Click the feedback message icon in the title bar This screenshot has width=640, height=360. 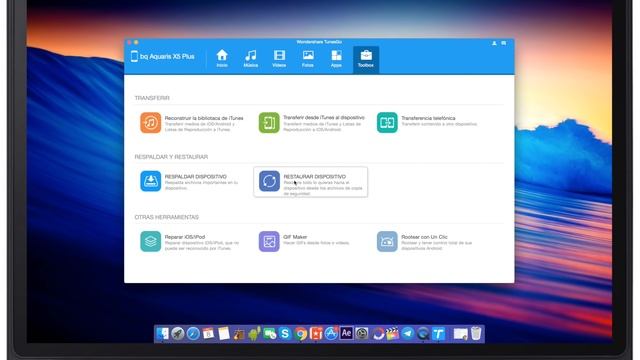504,43
